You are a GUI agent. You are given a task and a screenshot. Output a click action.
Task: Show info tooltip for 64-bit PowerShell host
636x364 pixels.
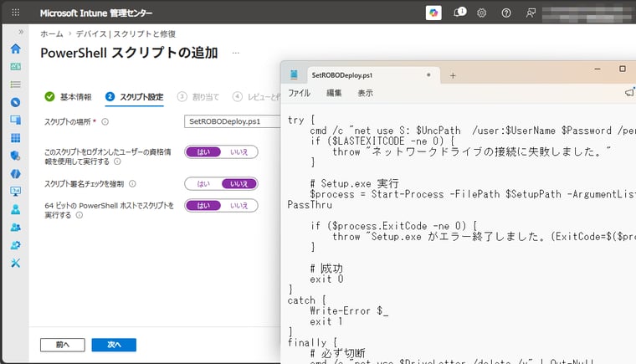pyautogui.click(x=79, y=215)
